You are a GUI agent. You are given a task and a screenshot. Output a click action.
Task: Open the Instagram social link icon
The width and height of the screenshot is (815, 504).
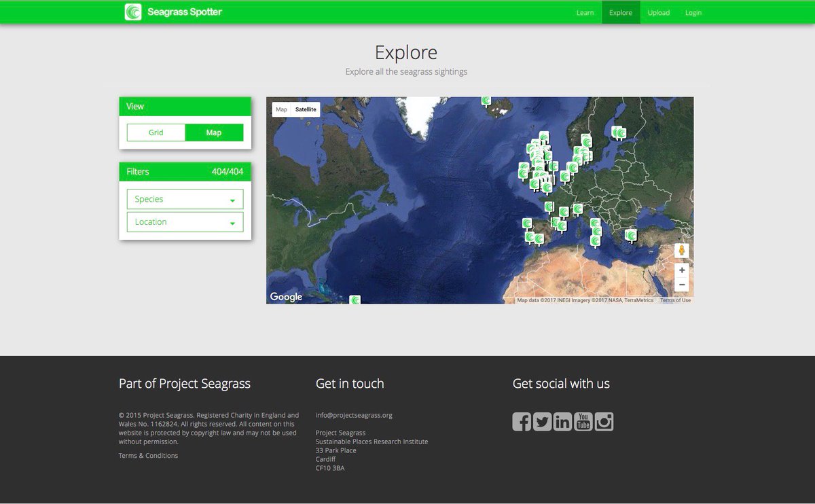[604, 422]
